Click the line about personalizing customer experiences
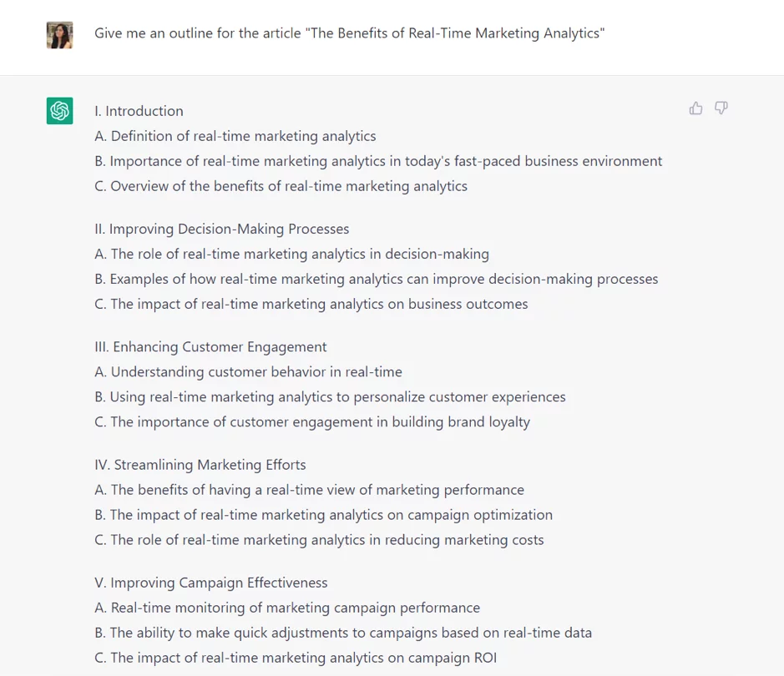The width and height of the screenshot is (784, 676). pos(330,397)
